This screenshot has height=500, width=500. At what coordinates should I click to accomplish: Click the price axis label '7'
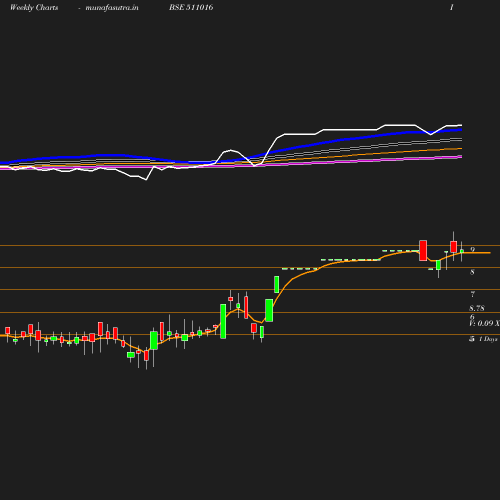(x=472, y=294)
